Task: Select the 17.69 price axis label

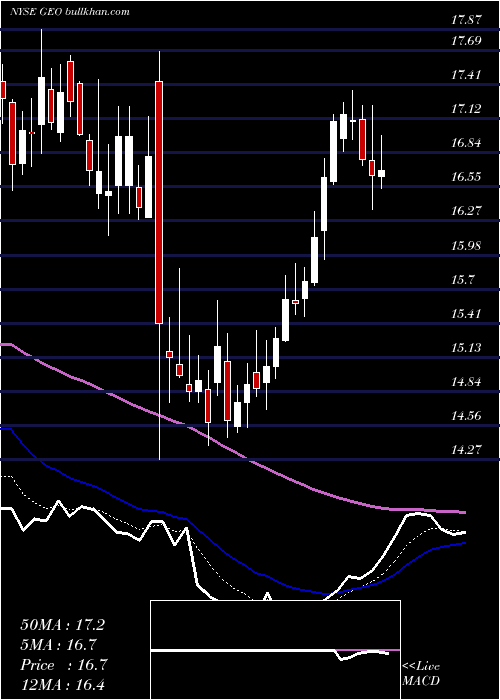Action: [x=466, y=41]
